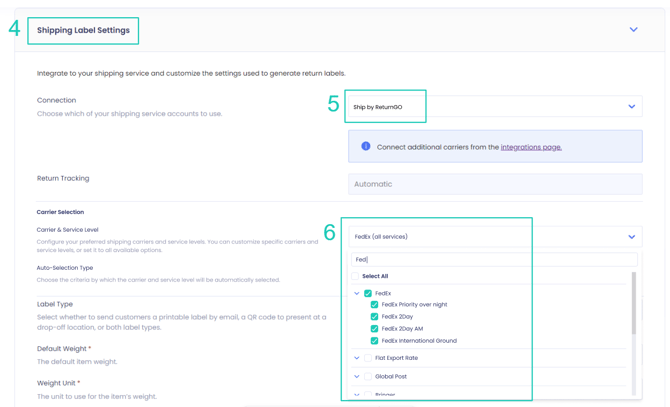Screen dimensions: 670x407
Task: Expand the Flat Export Rate group chevron
Action: pos(357,358)
